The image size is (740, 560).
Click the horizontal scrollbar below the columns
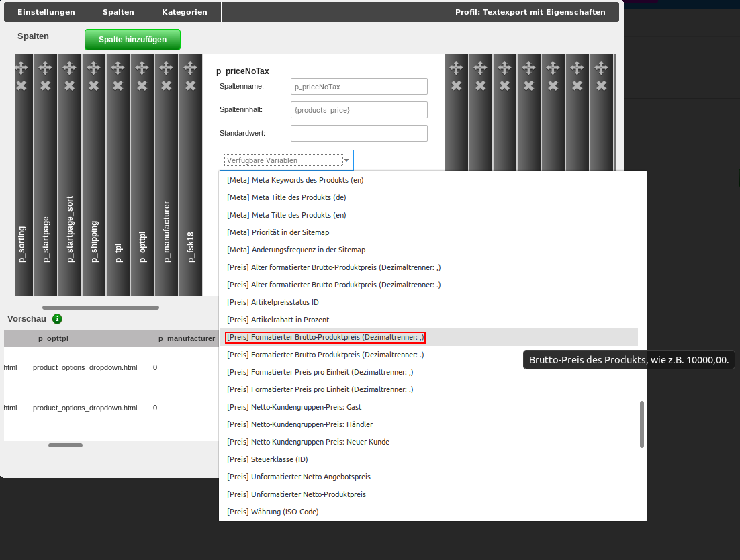[x=101, y=307]
